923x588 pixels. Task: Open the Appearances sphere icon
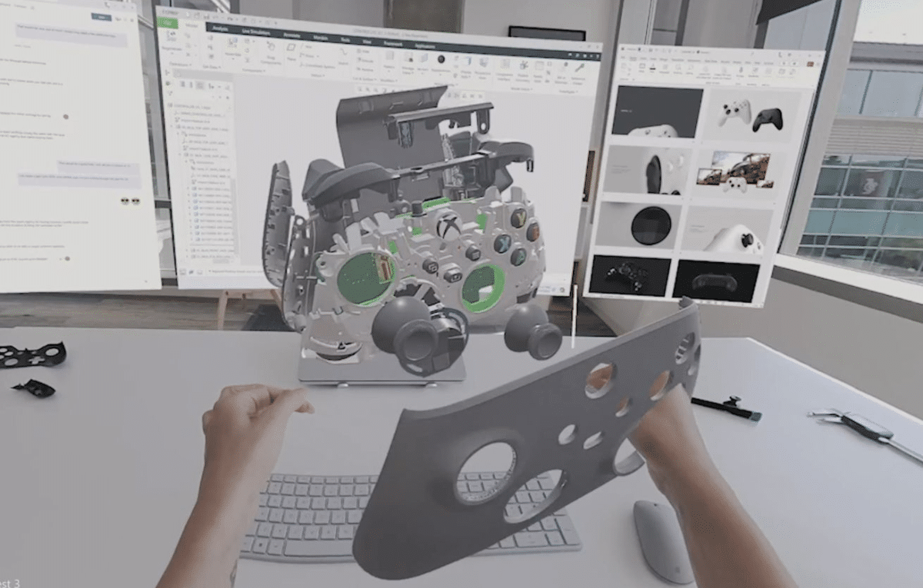pos(441,60)
